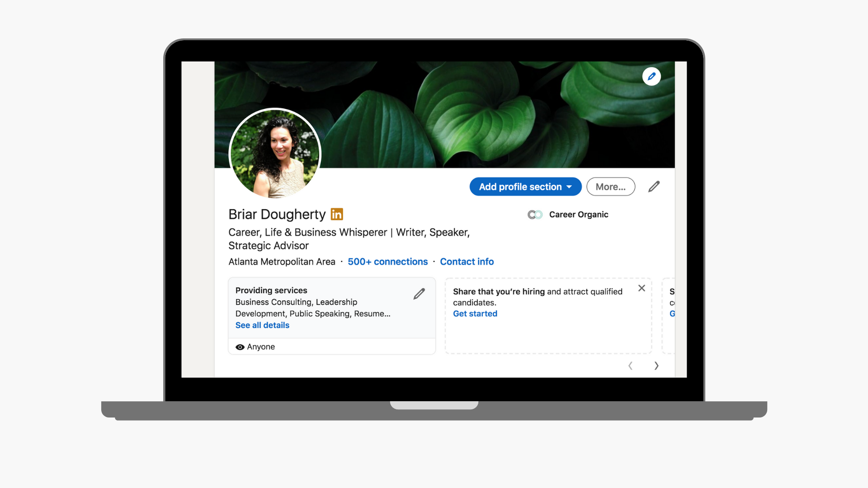Click the partially visible third suggestion card
The height and width of the screenshot is (488, 868).
pyautogui.click(x=670, y=316)
